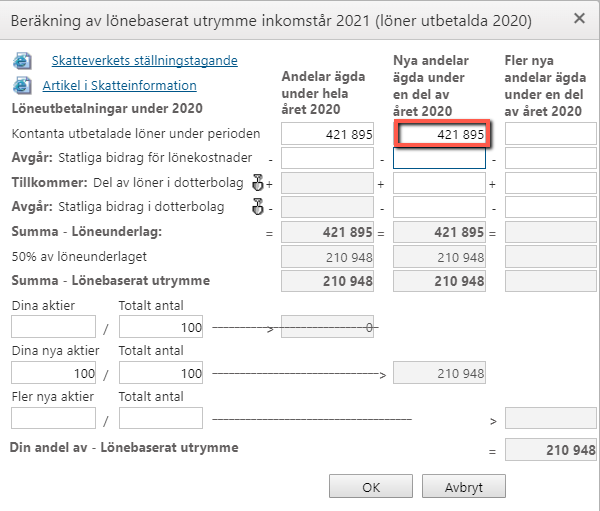Select Del av löner i dotterbolag field, Nya andelar column
The image size is (600, 511).
(x=439, y=183)
